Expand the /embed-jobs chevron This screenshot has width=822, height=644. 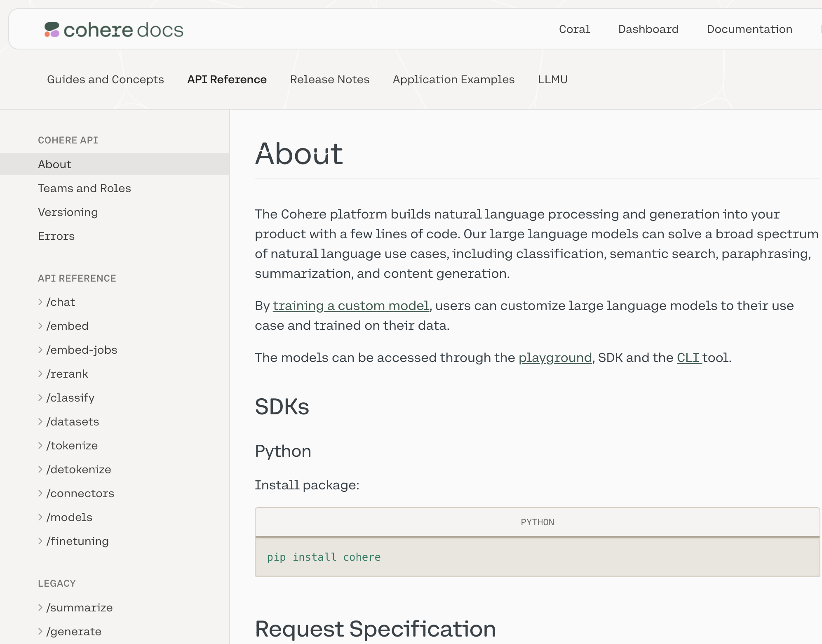(40, 350)
